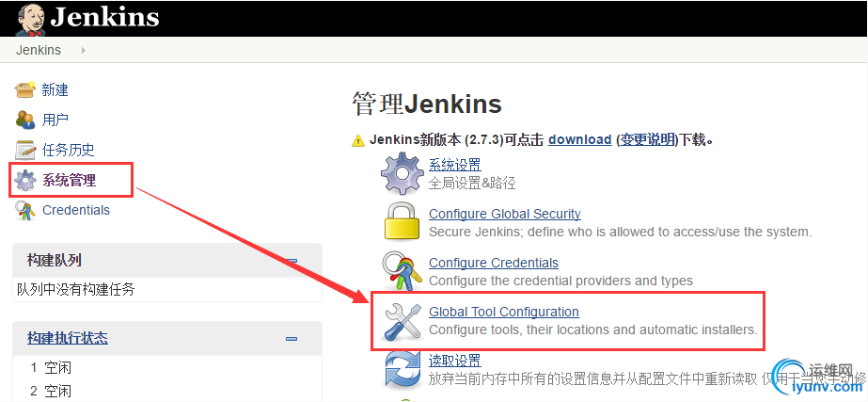
Task: Select the 管理Jenkins page heading
Action: 427,105
